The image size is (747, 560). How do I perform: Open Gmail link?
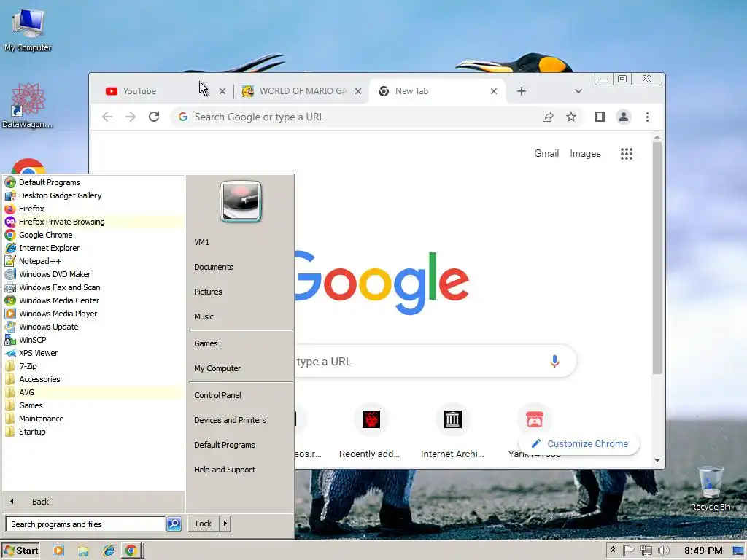(546, 153)
